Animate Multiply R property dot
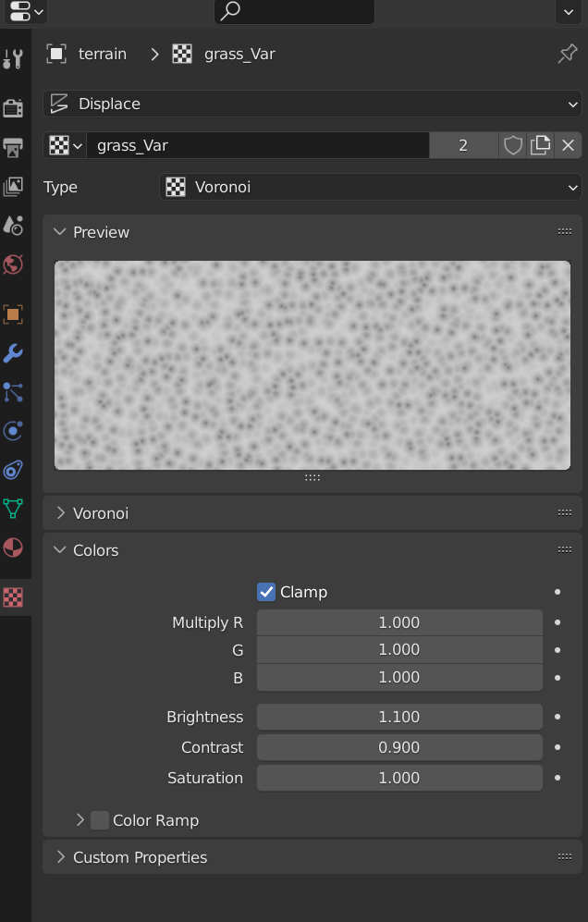588x922 pixels. click(x=557, y=622)
